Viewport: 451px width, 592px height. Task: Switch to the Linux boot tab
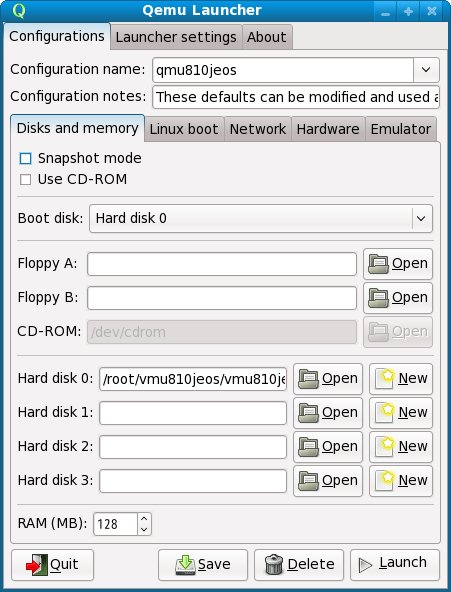(184, 129)
